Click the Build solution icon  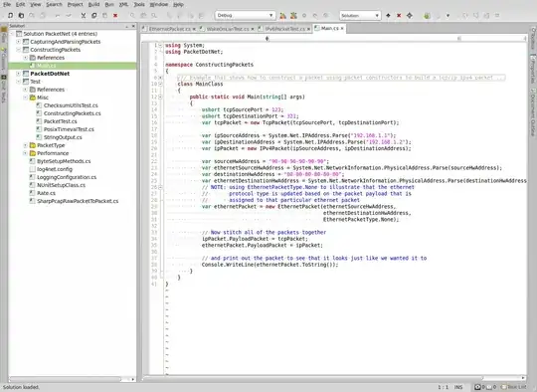click(282, 15)
